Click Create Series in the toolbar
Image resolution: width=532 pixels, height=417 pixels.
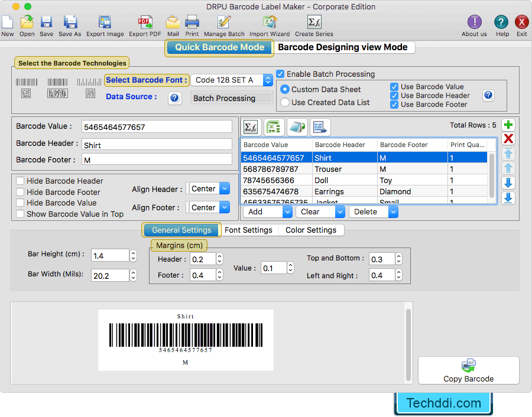coord(314,22)
